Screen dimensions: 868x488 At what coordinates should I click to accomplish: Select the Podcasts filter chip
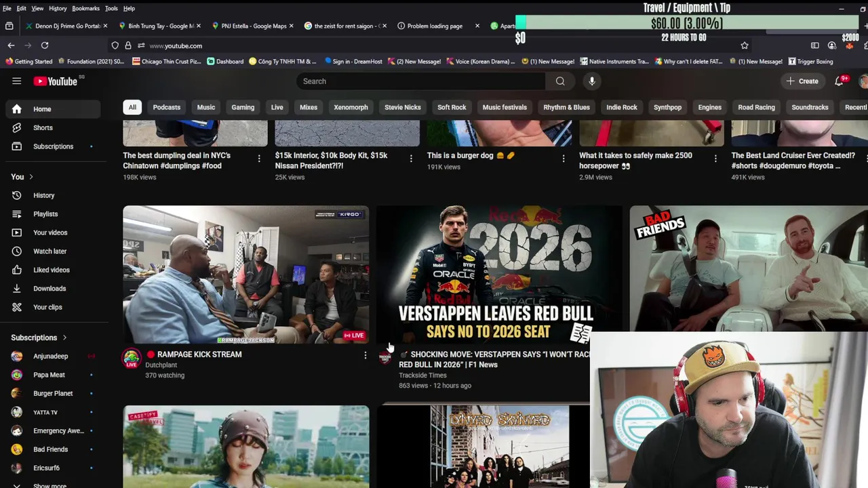[167, 107]
